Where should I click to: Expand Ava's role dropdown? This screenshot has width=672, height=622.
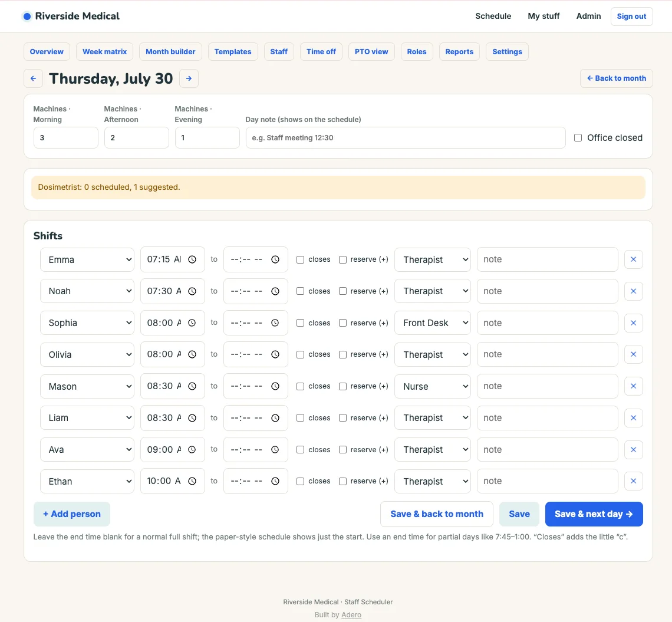(433, 450)
